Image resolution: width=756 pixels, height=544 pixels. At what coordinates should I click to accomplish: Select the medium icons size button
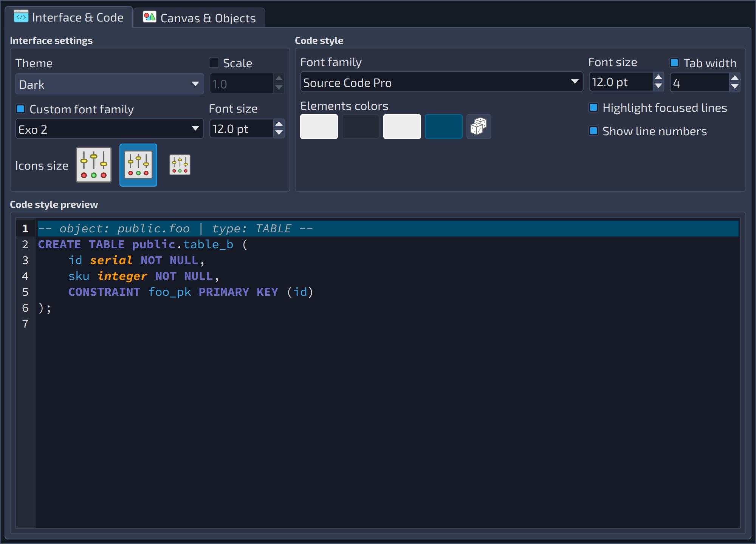click(138, 165)
